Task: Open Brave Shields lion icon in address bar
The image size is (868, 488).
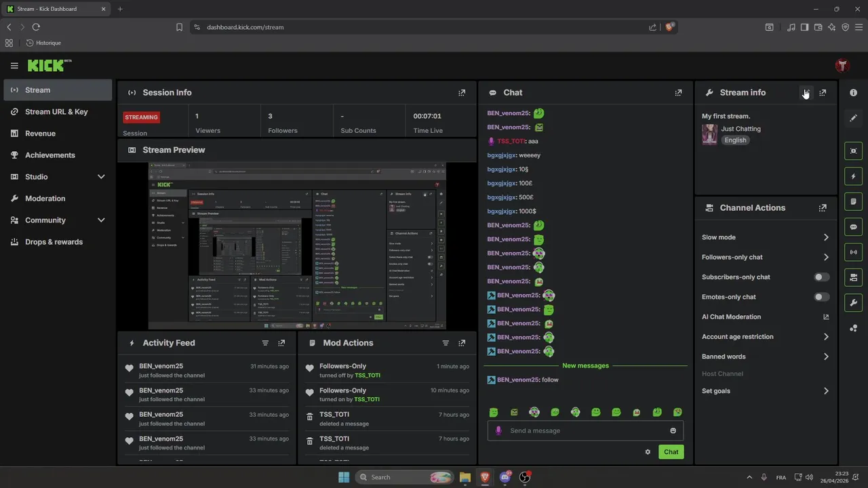Action: 669,27
